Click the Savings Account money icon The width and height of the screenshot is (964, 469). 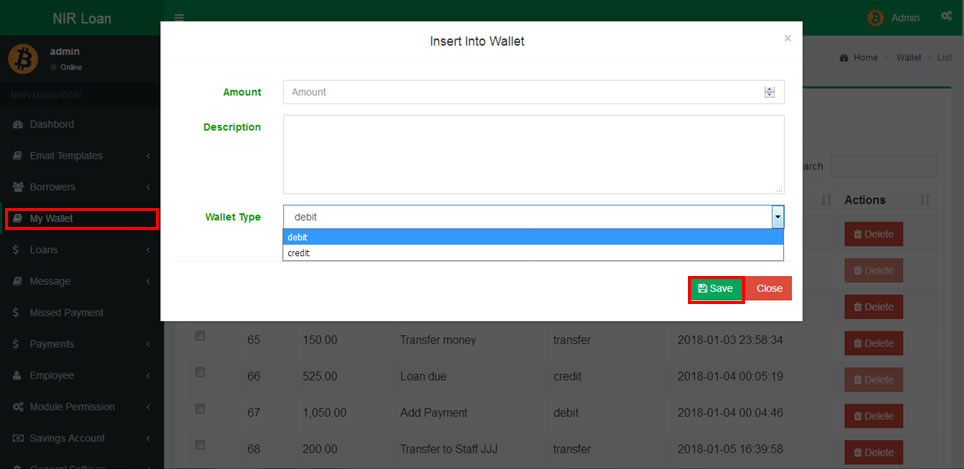[17, 438]
